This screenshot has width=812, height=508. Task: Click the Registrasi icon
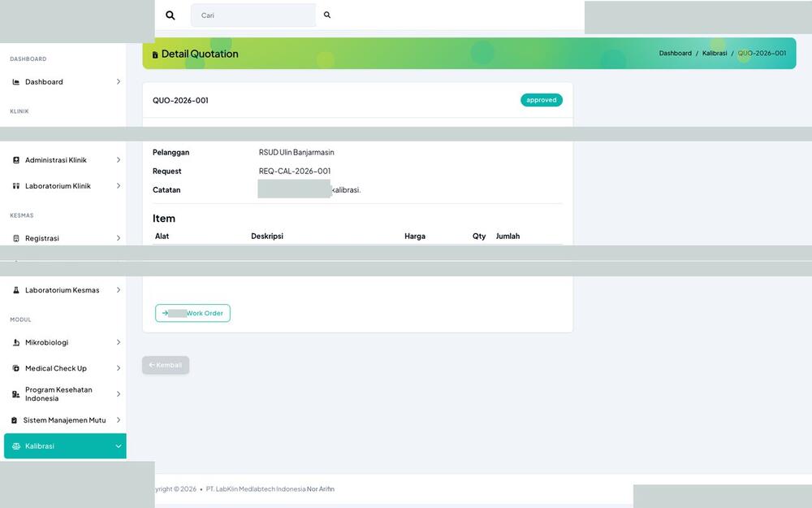(x=16, y=238)
